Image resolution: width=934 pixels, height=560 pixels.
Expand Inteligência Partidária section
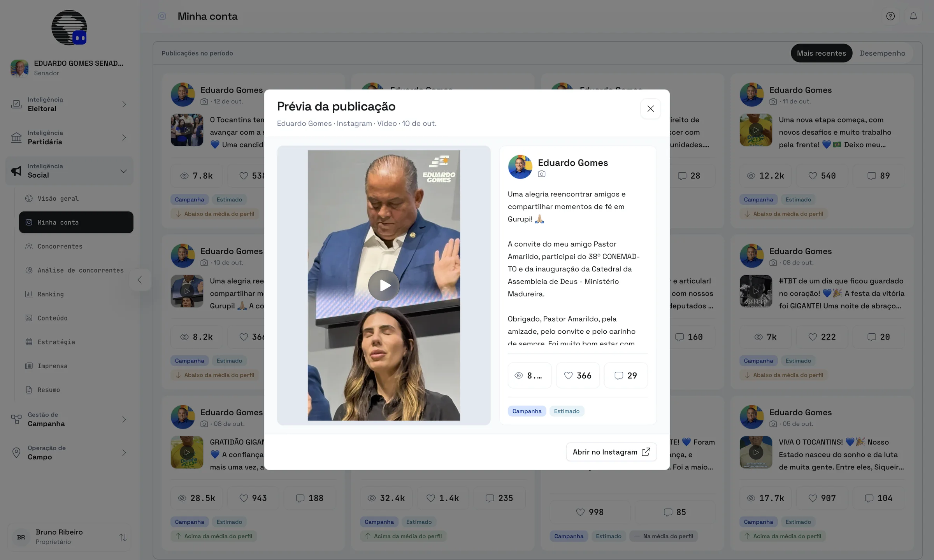coord(69,138)
